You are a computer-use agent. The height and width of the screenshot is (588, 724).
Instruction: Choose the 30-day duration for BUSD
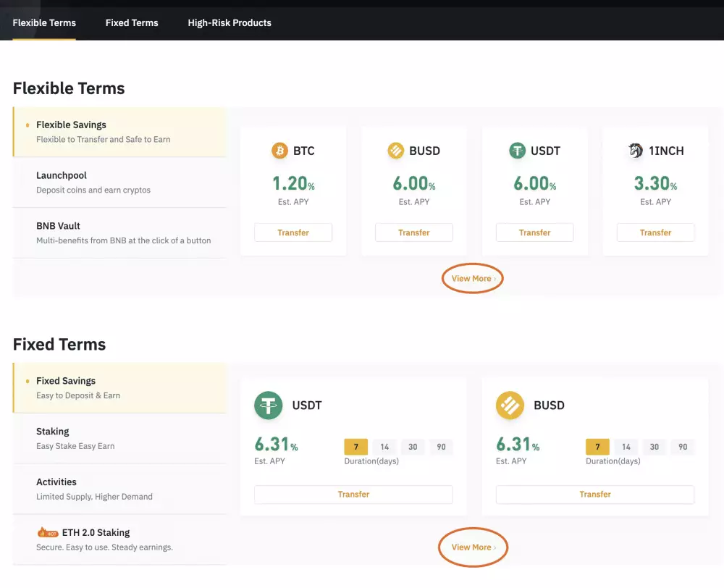[x=654, y=447]
